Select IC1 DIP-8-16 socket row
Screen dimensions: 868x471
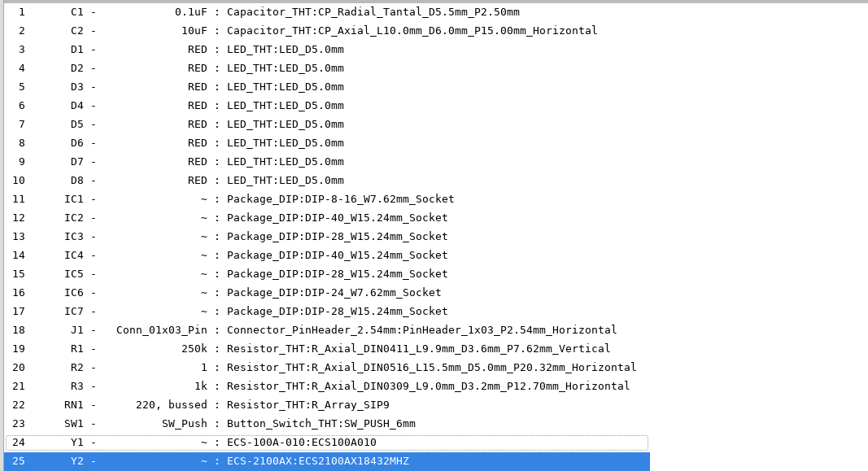click(326, 199)
